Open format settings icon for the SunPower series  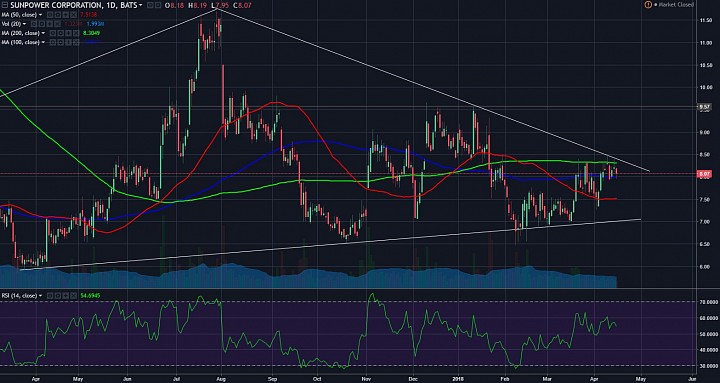[158, 6]
